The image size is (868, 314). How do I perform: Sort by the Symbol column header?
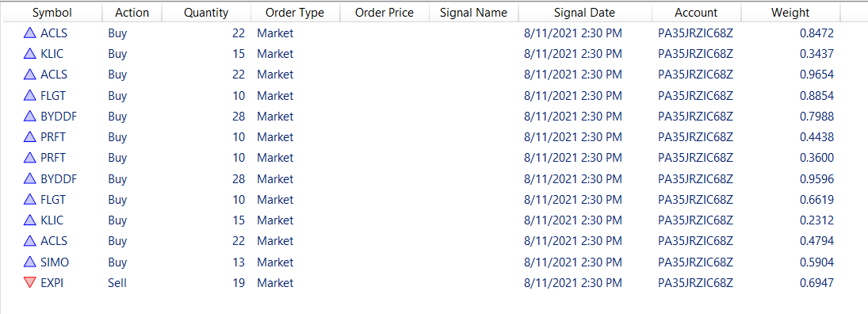(52, 12)
